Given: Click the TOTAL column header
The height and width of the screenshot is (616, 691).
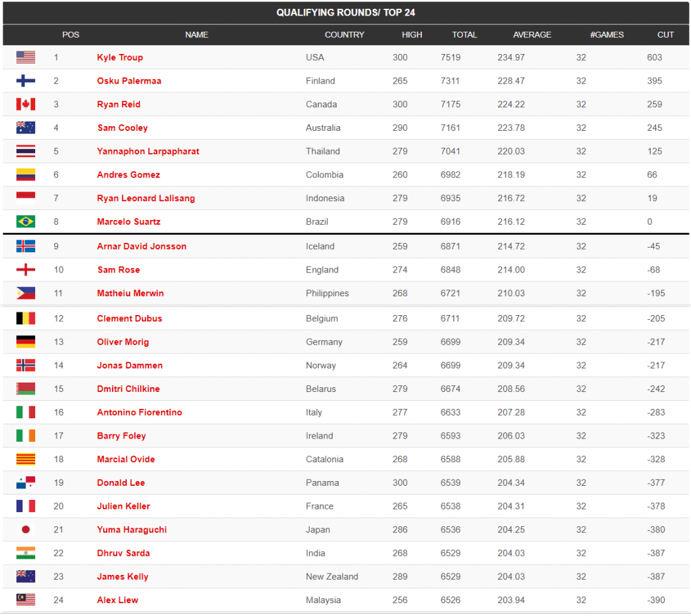Looking at the screenshot, I should pyautogui.click(x=464, y=34).
